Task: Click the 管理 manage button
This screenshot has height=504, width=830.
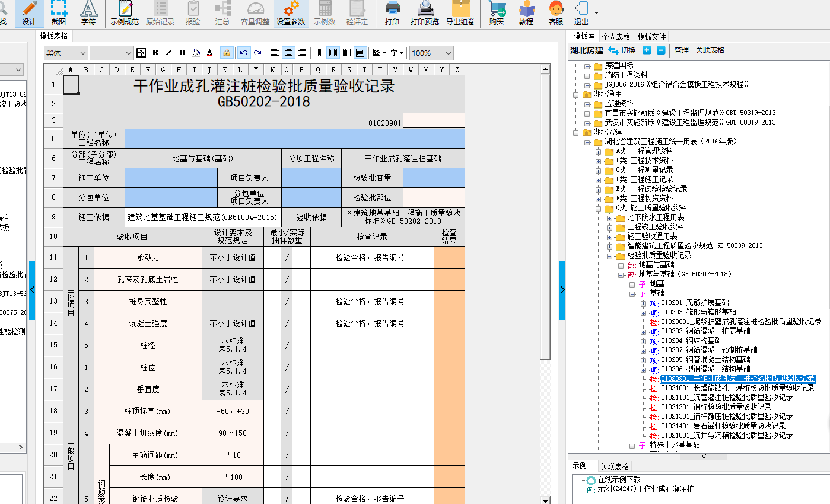Action: pyautogui.click(x=682, y=50)
